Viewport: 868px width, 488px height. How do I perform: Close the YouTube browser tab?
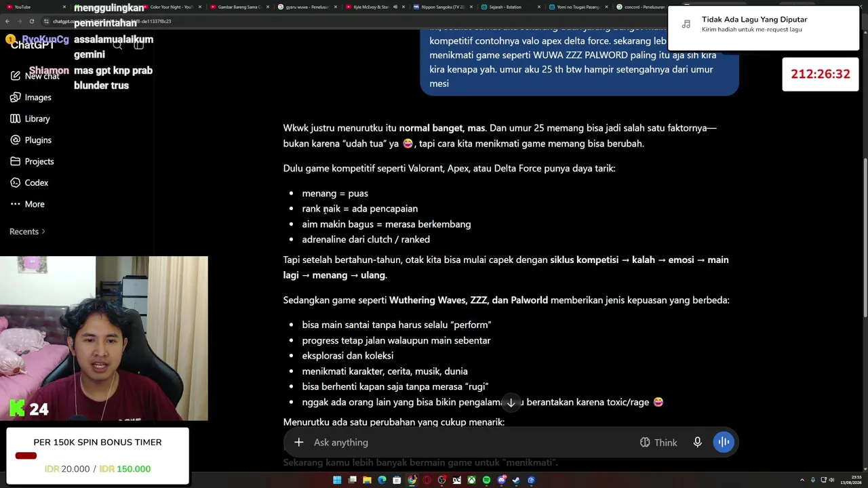64,7
